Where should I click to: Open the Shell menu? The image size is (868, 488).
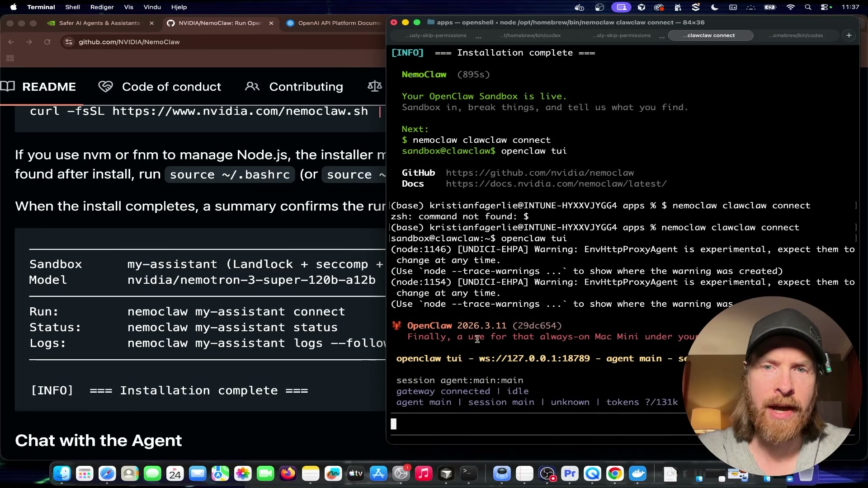coord(72,7)
